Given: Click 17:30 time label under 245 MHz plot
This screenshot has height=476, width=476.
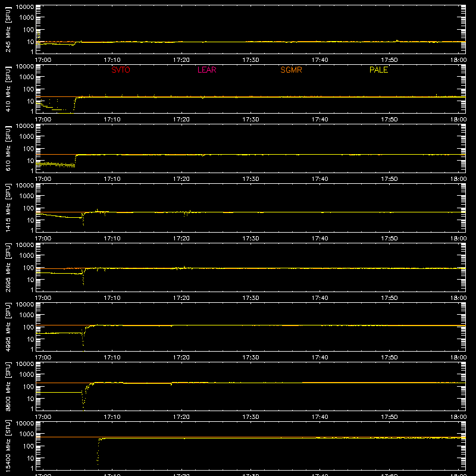Looking at the screenshot, I should tap(250, 60).
